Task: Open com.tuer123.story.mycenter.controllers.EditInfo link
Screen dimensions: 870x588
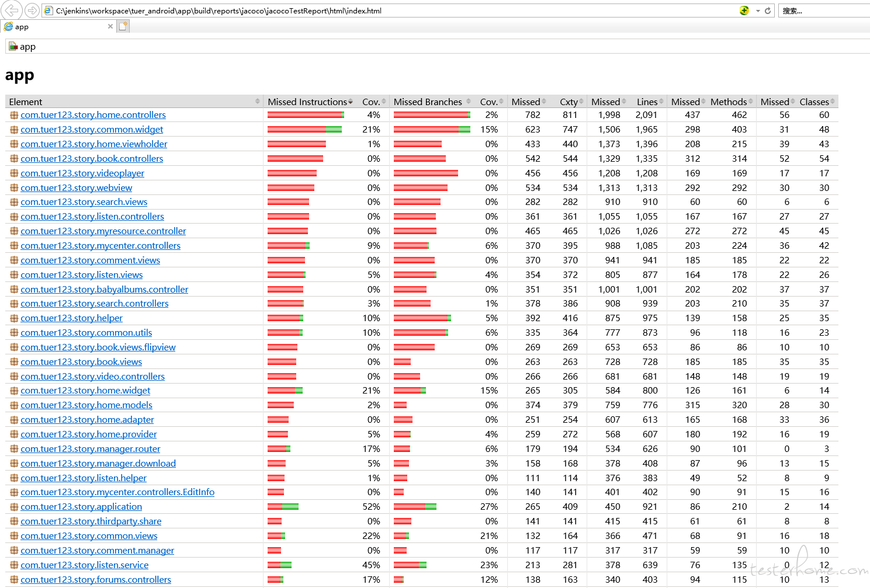Action: tap(117, 492)
